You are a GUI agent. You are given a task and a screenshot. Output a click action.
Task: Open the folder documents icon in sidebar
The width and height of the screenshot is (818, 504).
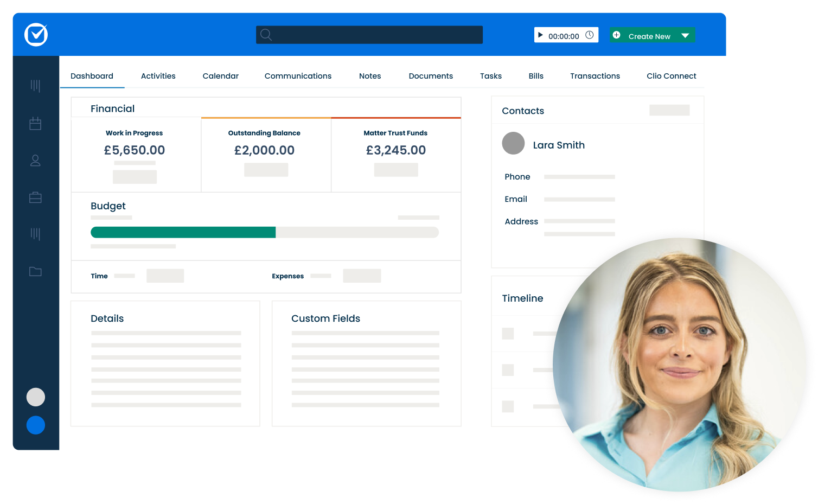(35, 271)
